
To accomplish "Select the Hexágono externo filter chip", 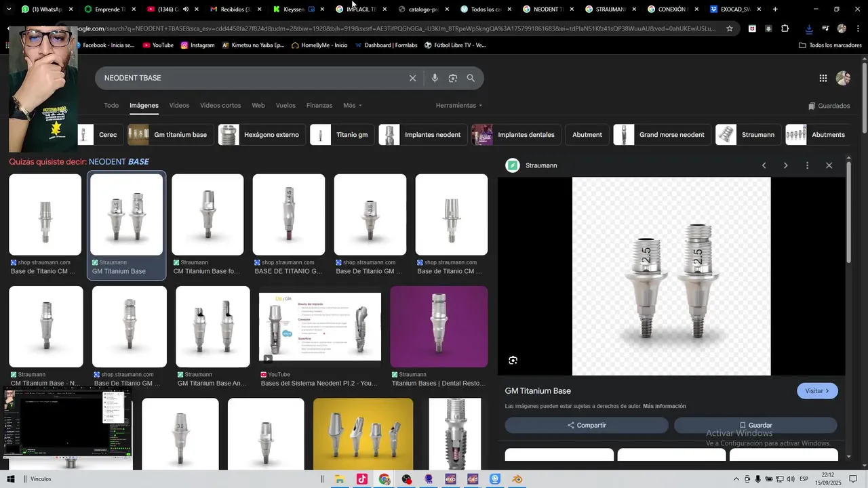I will point(262,135).
